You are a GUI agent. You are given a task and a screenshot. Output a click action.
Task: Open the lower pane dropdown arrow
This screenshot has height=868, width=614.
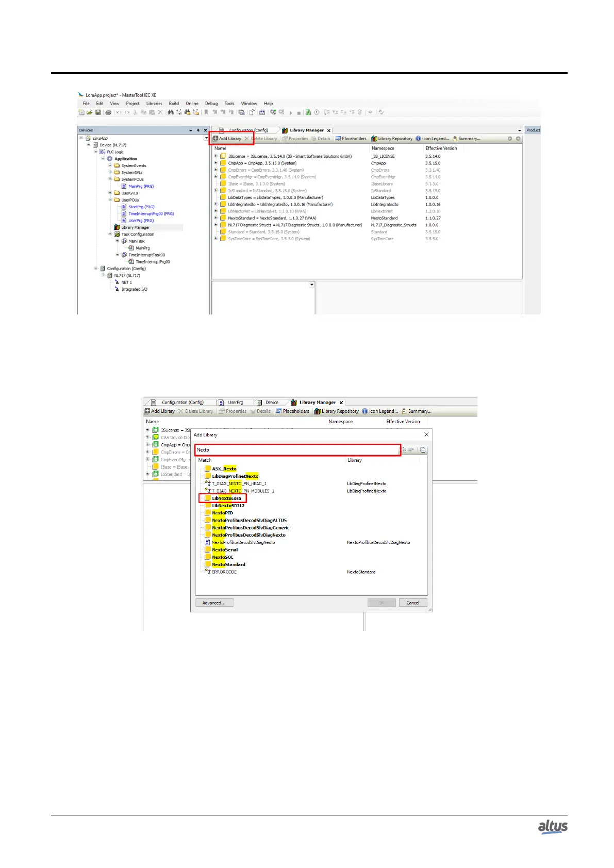point(311,285)
